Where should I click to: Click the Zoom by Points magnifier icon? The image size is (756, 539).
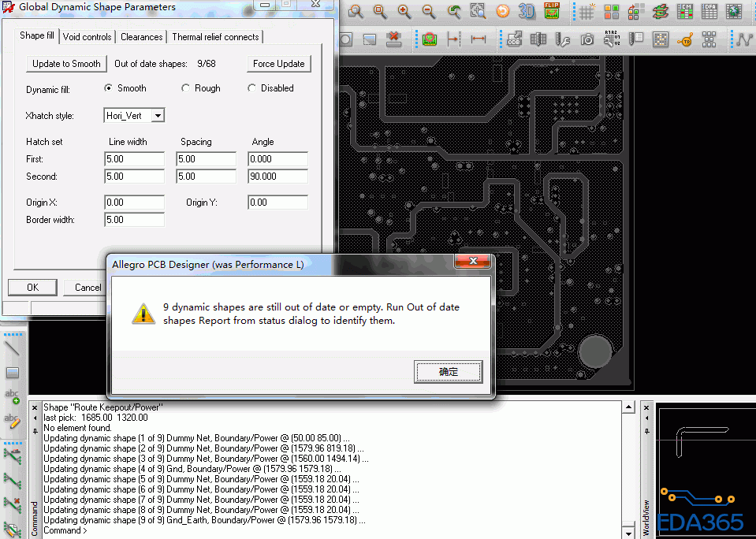coord(356,12)
